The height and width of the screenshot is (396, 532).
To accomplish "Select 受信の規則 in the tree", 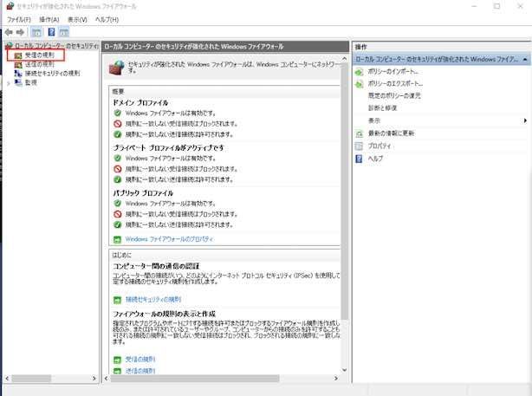I will coord(40,55).
